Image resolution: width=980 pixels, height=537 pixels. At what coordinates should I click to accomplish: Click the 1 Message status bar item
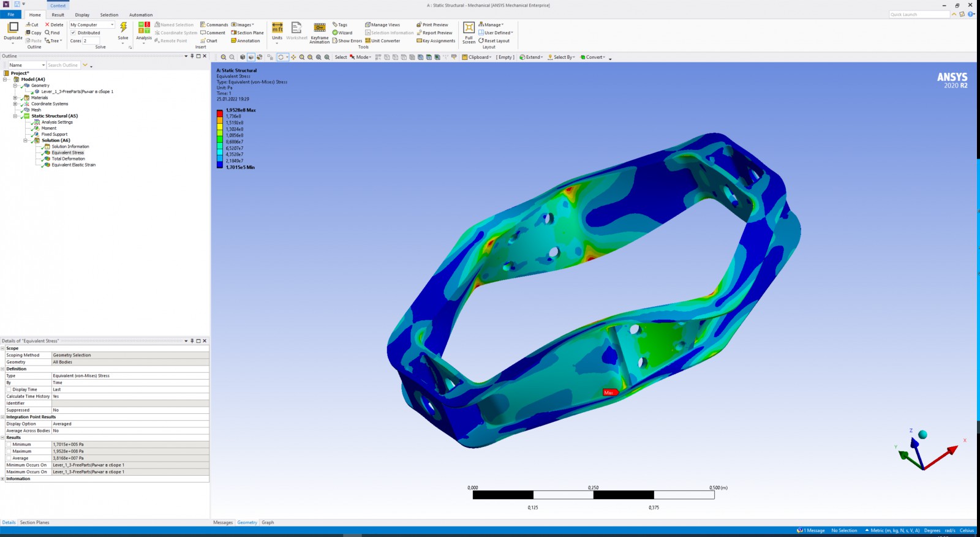point(811,530)
